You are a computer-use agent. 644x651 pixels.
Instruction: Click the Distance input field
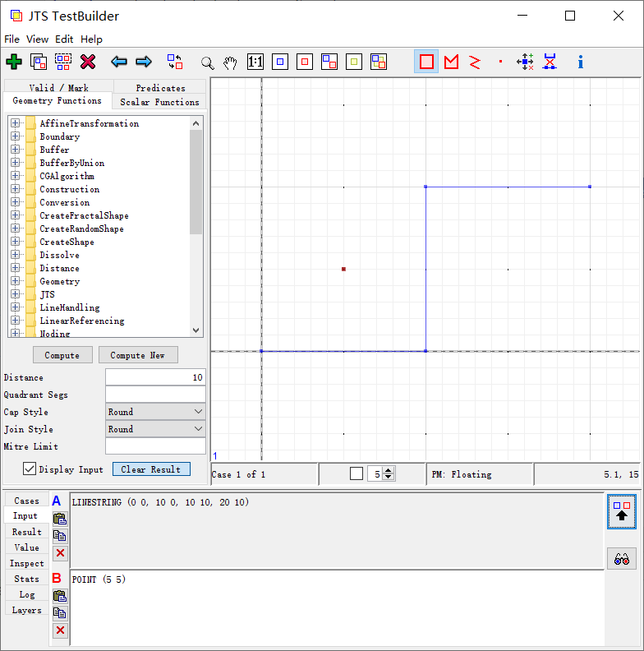(x=155, y=377)
